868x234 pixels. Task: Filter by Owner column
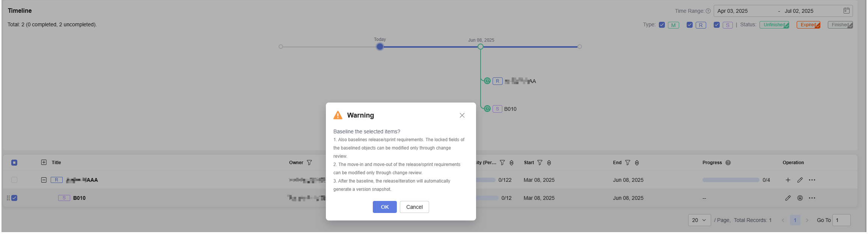pyautogui.click(x=309, y=163)
